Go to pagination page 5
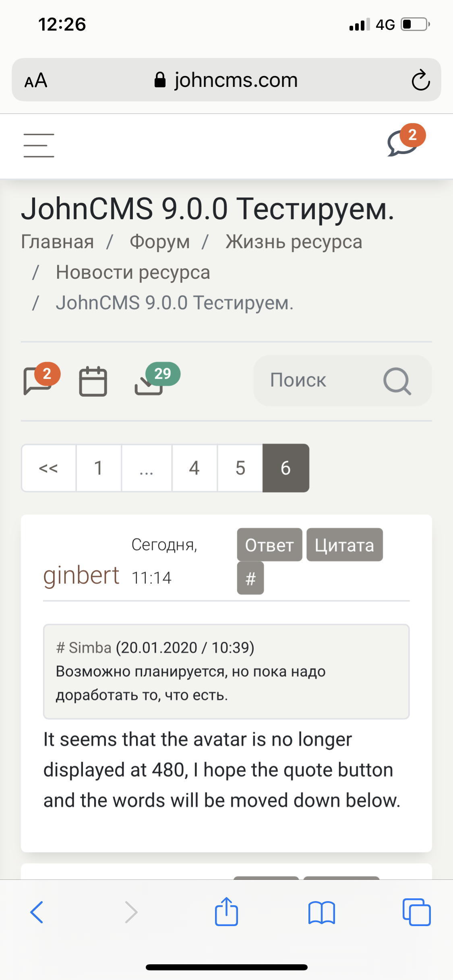Screen dimensions: 453x980 pos(240,468)
